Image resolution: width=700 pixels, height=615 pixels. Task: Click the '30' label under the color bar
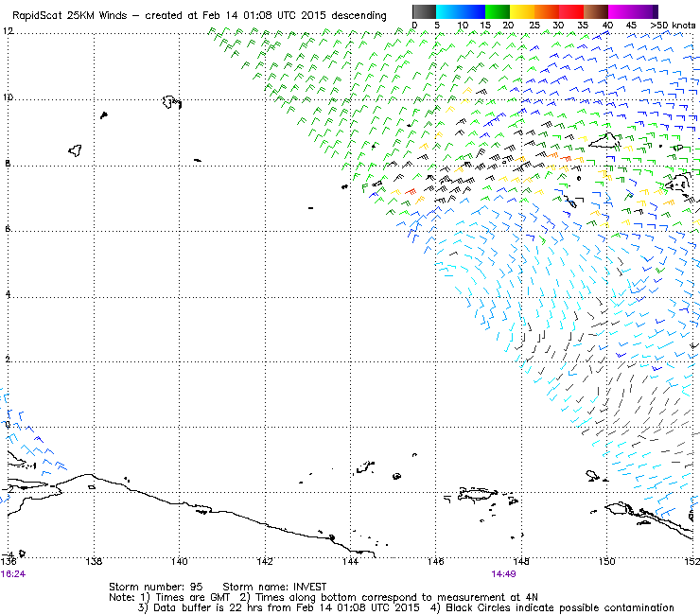[558, 26]
